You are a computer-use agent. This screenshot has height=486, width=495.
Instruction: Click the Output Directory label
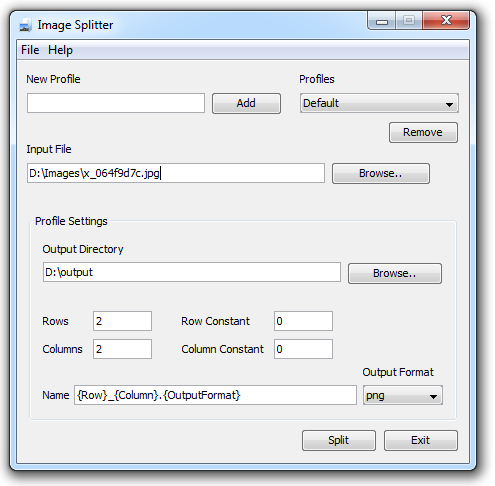click(83, 249)
